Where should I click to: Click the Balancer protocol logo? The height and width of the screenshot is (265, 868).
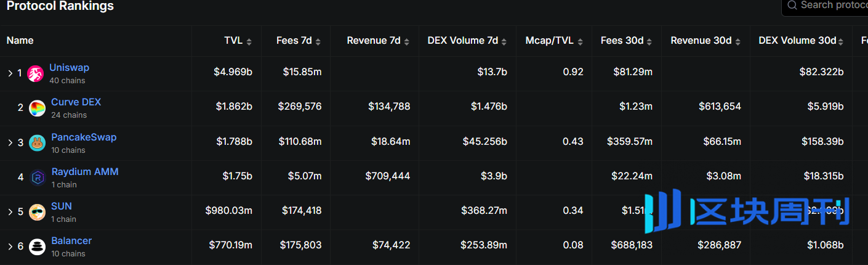click(37, 247)
